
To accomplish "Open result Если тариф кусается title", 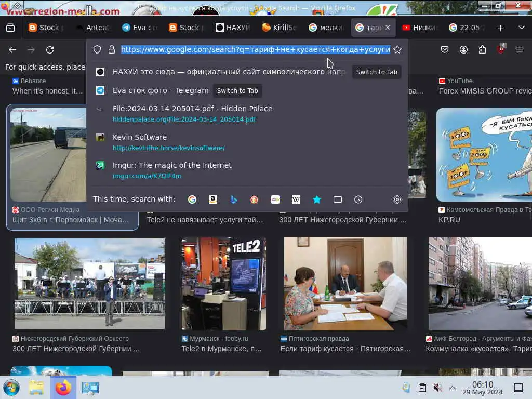I will [345, 349].
